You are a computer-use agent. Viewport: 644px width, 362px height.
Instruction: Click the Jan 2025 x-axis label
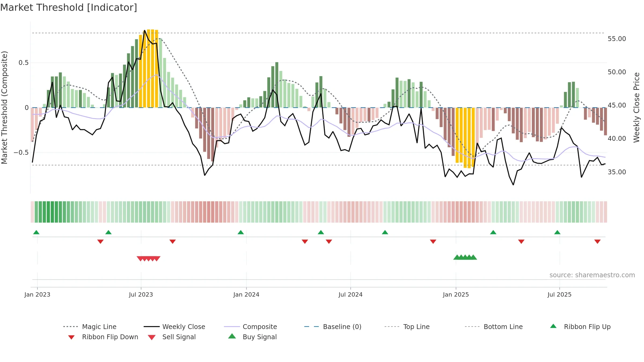[456, 295]
